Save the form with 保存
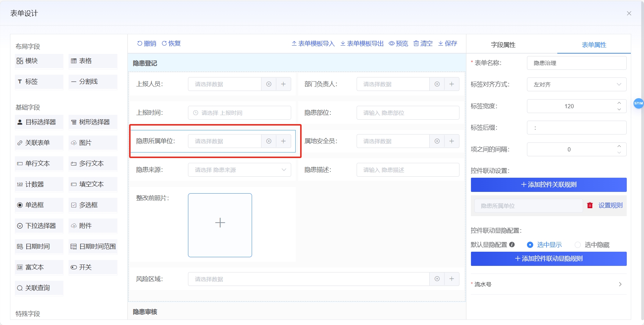 448,43
